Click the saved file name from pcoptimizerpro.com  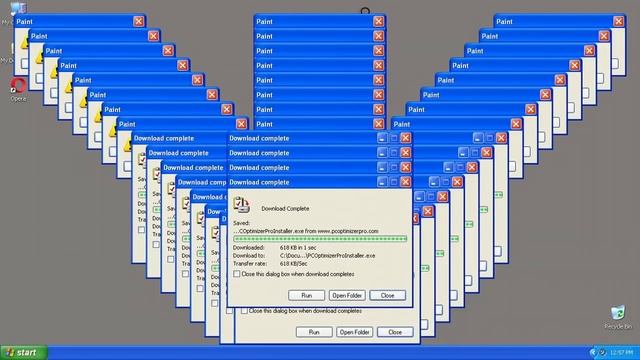306,231
